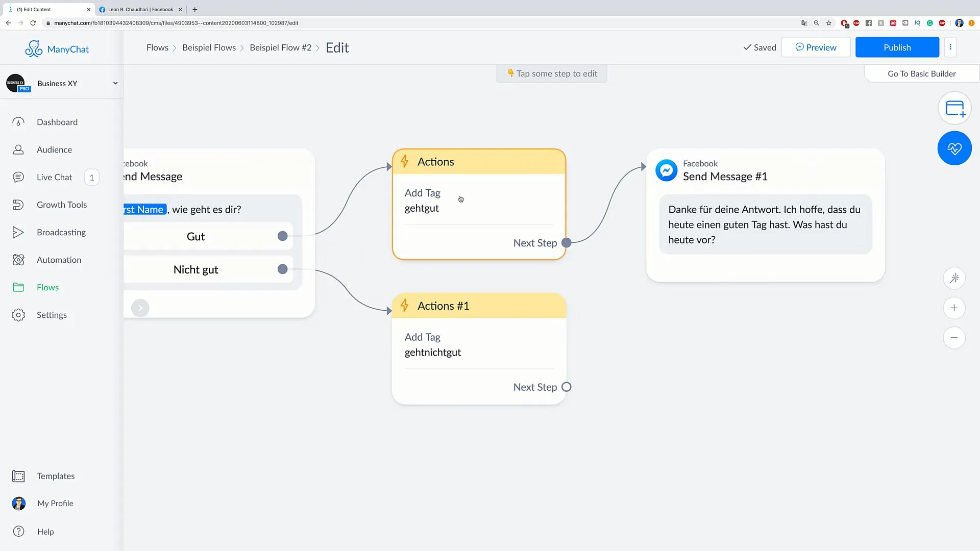Screen dimensions: 980x551
Task: Click the Audience sidebar icon
Action: pyautogui.click(x=19, y=148)
